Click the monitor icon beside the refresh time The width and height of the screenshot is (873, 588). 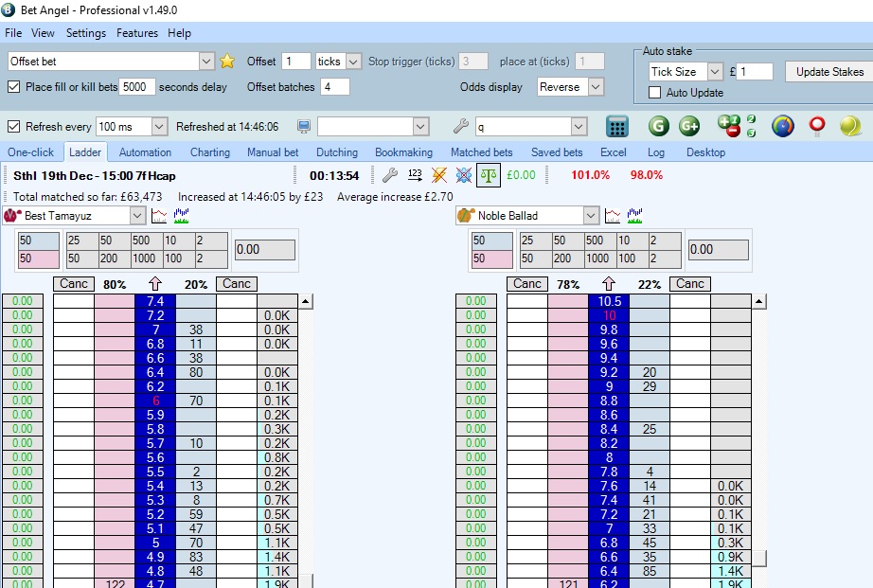tap(303, 127)
